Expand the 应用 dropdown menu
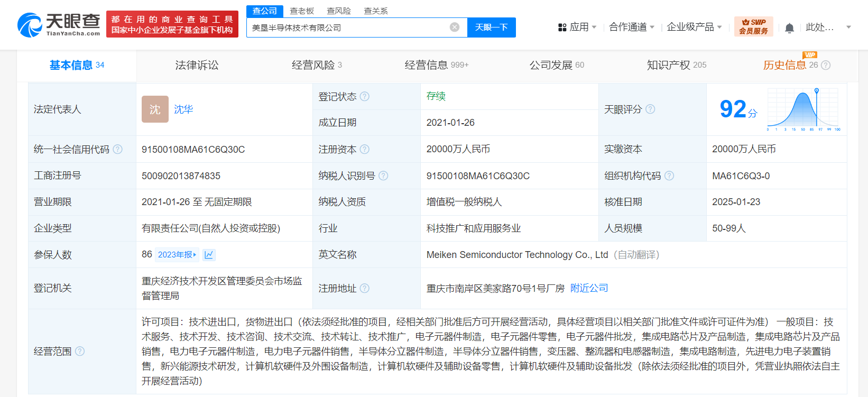This screenshot has width=868, height=397. 578,27
